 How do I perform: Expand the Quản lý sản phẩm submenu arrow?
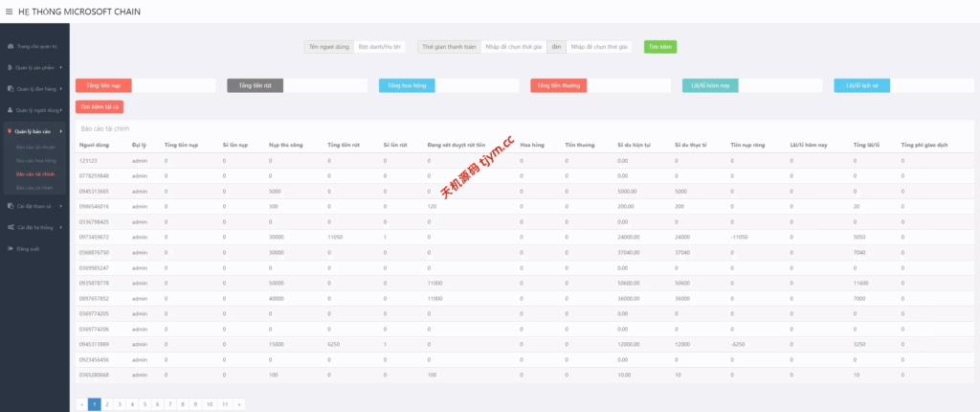[61, 67]
